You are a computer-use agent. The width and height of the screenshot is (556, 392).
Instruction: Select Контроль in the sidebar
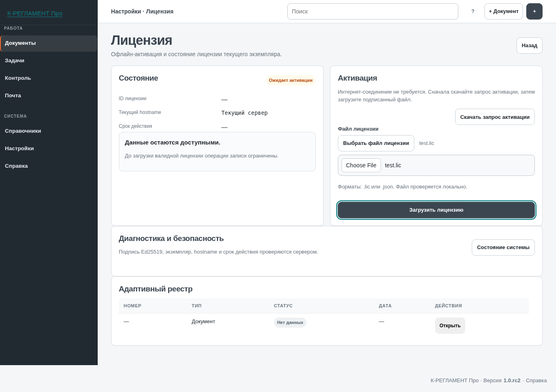click(49, 78)
